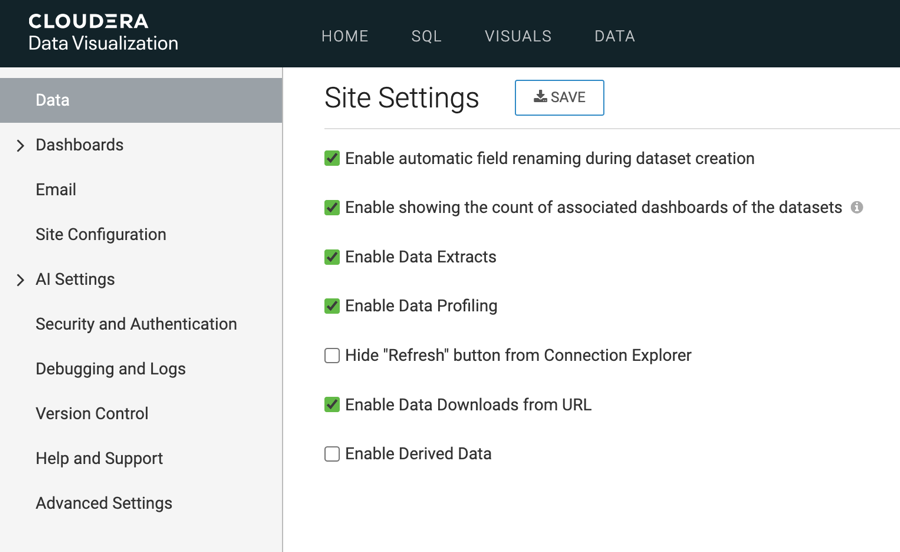Click the Save button
The height and width of the screenshot is (552, 900).
559,97
